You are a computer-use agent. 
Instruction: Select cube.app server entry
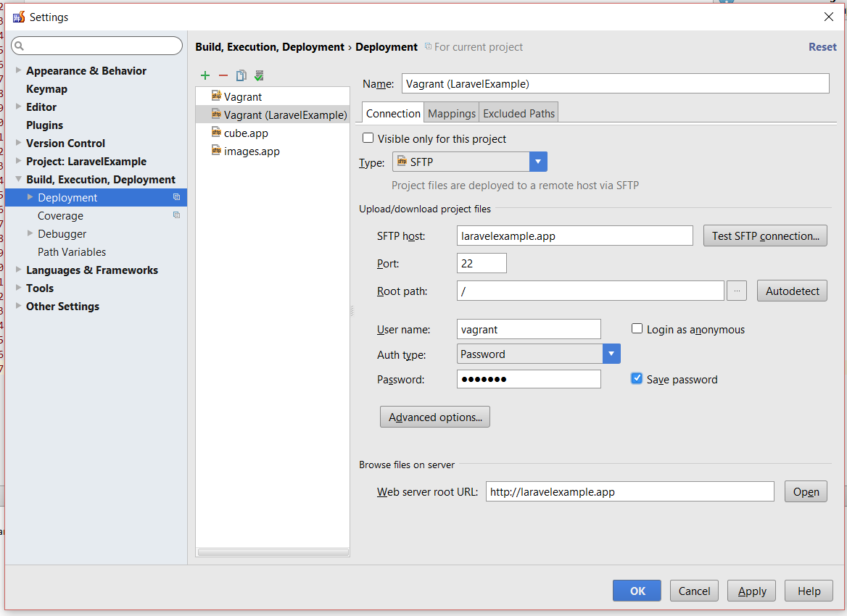click(273, 133)
